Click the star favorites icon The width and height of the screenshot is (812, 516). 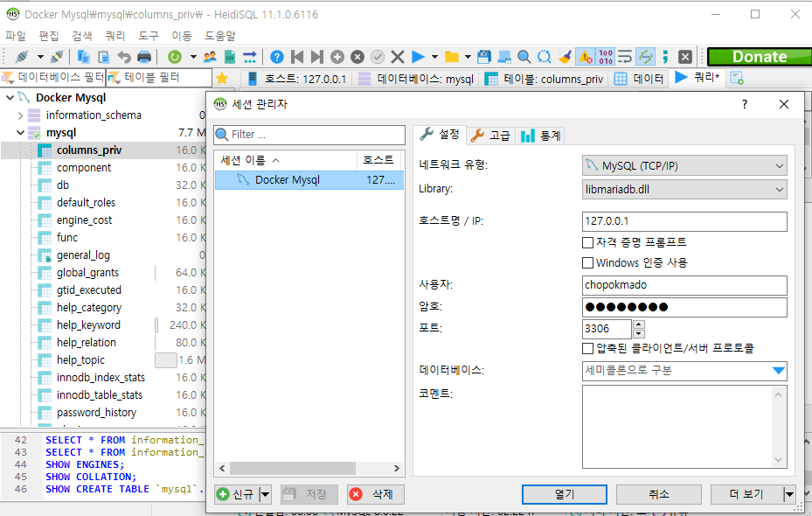[x=222, y=78]
